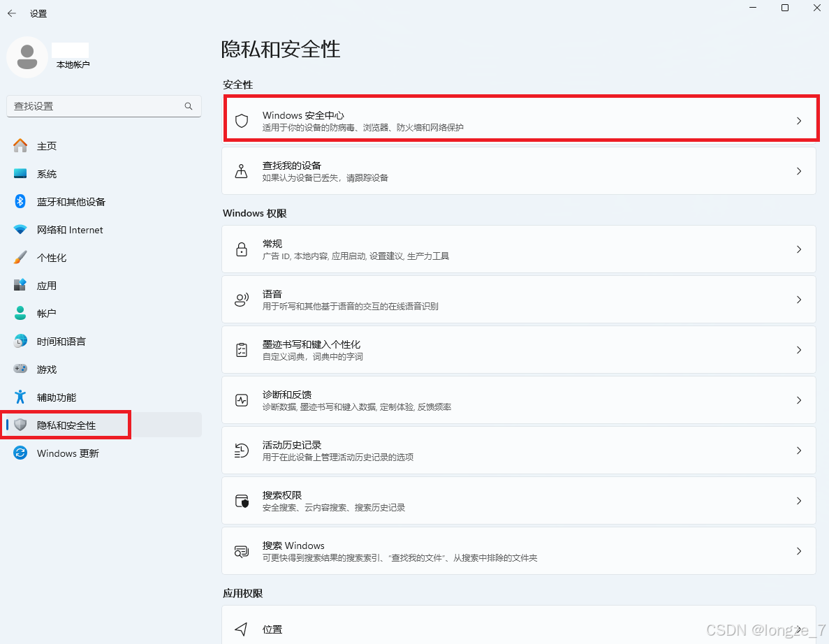The image size is (829, 644).
Task: Click the 语音 speech icon
Action: click(242, 299)
